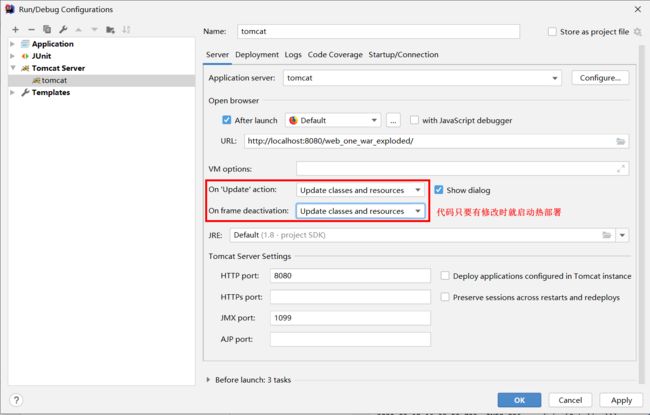Enable Preserve sessions across restarts and redeploys
650x415 pixels.
coord(445,297)
